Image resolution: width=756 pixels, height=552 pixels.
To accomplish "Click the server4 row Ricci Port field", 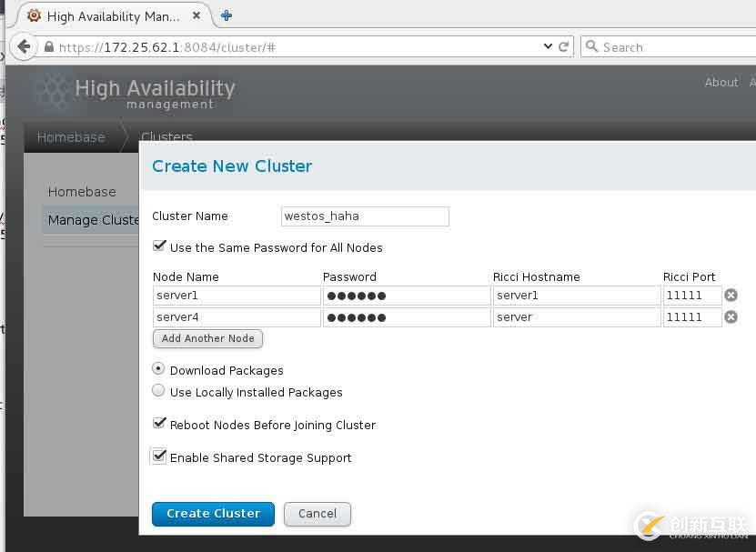I will [x=692, y=317].
